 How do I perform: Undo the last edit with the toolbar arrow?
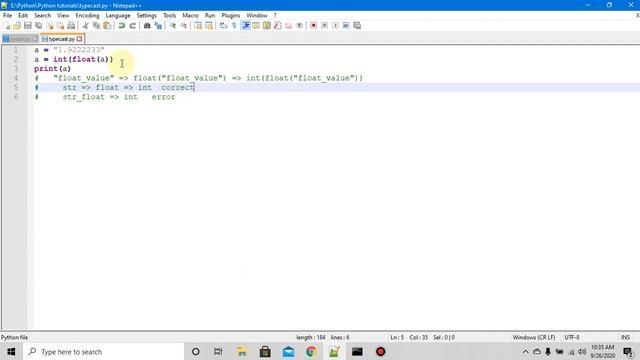[x=122, y=26]
